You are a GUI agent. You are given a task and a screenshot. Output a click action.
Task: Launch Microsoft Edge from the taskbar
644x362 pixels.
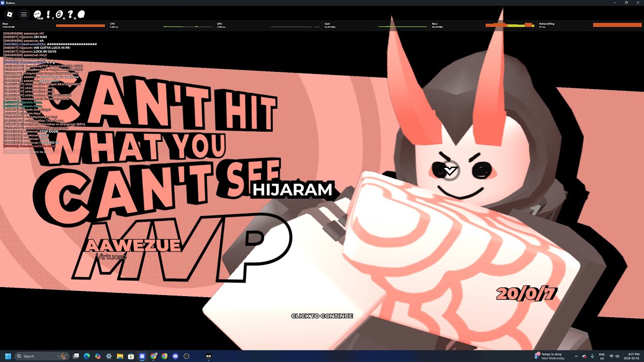(87, 356)
